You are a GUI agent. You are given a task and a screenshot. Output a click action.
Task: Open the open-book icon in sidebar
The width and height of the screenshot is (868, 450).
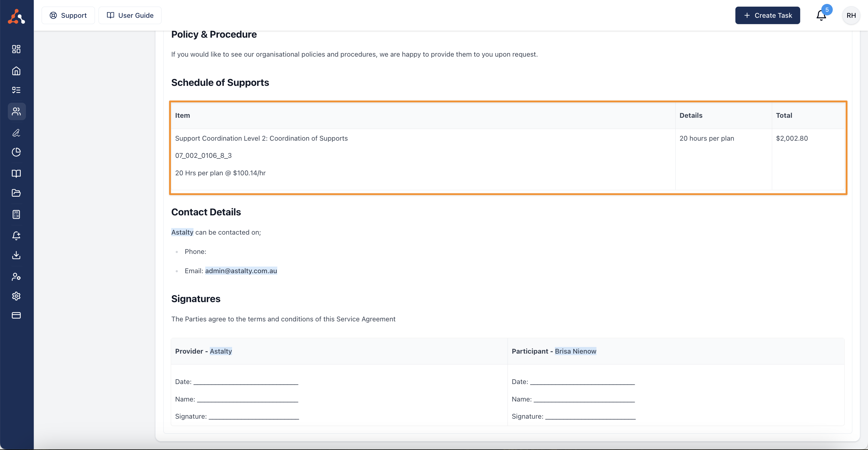[x=16, y=173]
